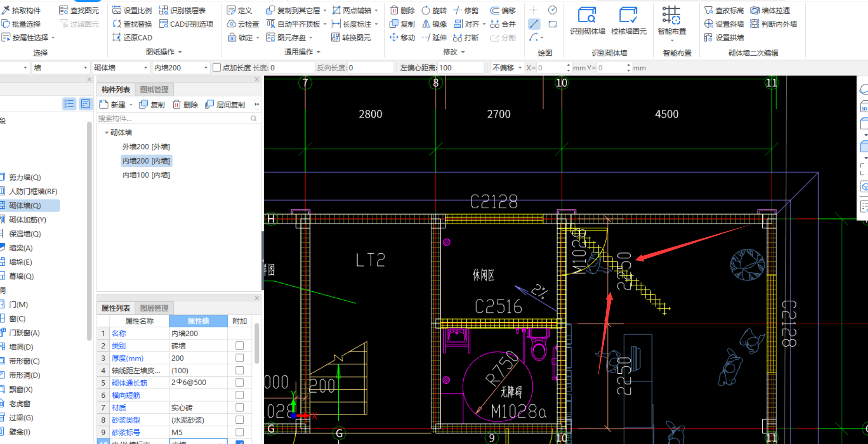Check 附加 box for 轴线距左墙皮 row
Image resolution: width=868 pixels, height=444 pixels.
[240, 370]
